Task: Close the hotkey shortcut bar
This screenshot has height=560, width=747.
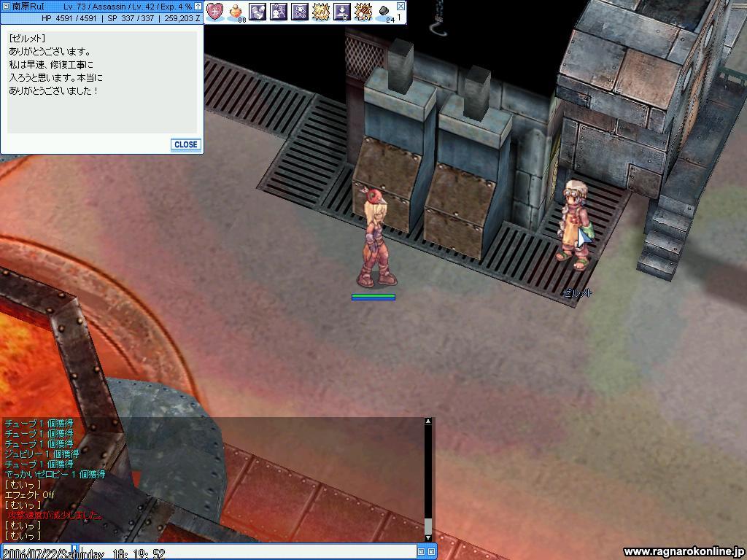Action: tap(400, 6)
